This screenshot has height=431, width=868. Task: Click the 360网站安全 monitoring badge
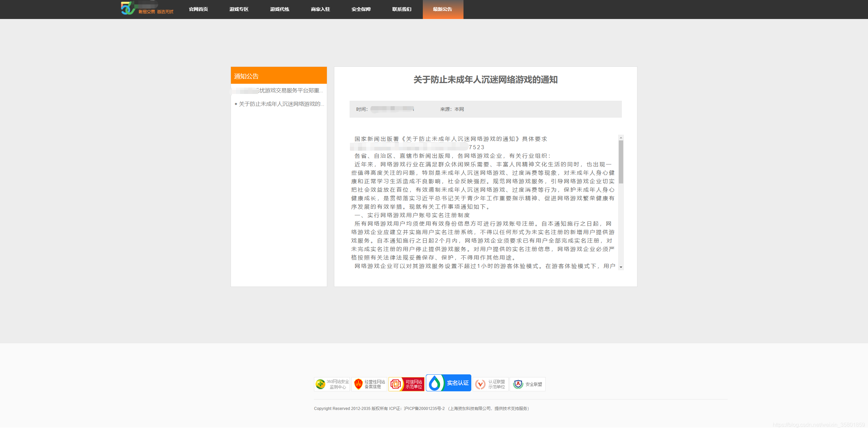332,384
